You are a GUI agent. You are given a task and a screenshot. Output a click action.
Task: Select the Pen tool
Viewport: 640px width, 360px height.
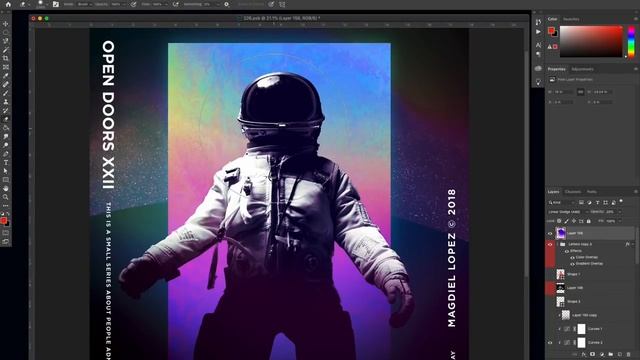[6, 153]
